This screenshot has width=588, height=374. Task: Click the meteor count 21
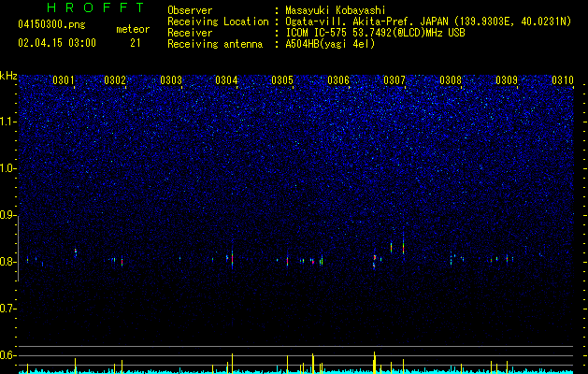click(136, 43)
